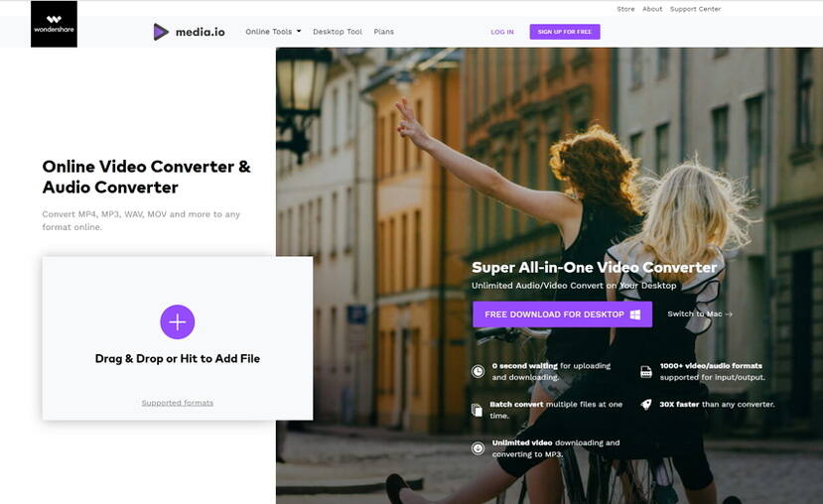The image size is (823, 504).
Task: Click the LOG IN link
Action: click(502, 32)
